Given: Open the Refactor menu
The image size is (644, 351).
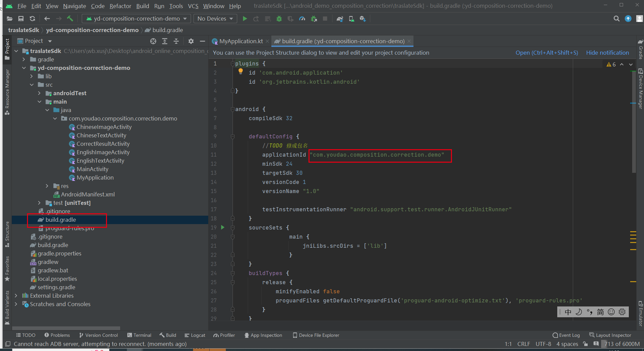Looking at the screenshot, I should [120, 6].
